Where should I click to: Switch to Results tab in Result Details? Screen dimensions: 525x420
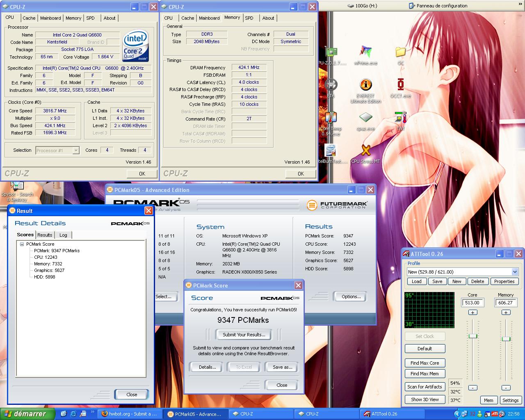(45, 235)
